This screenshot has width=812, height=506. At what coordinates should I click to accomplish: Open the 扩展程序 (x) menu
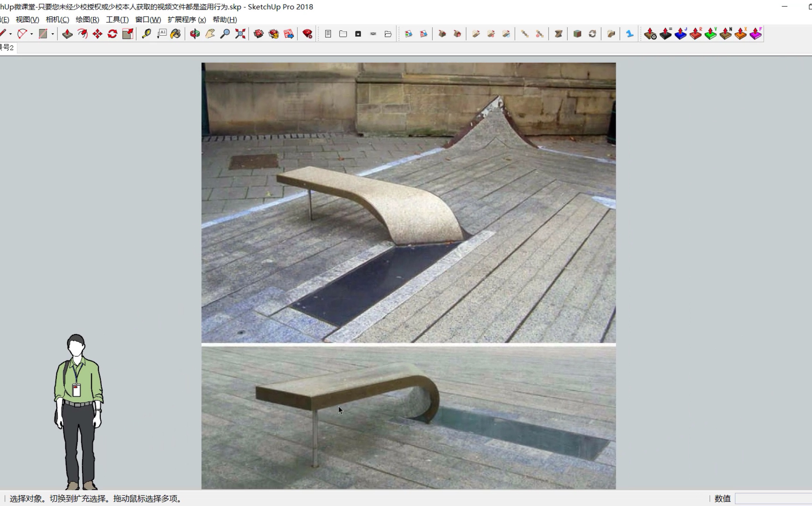[187, 20]
